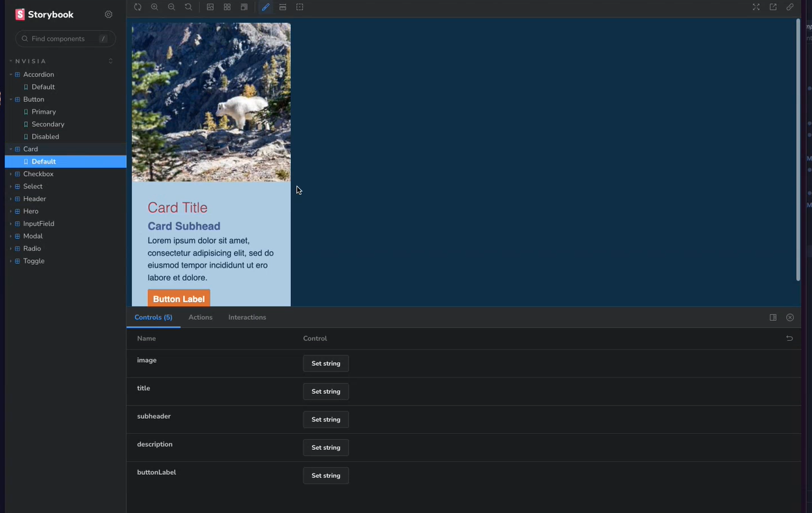The height and width of the screenshot is (513, 812).
Task: Switch to the Interactions tab
Action: tap(247, 317)
